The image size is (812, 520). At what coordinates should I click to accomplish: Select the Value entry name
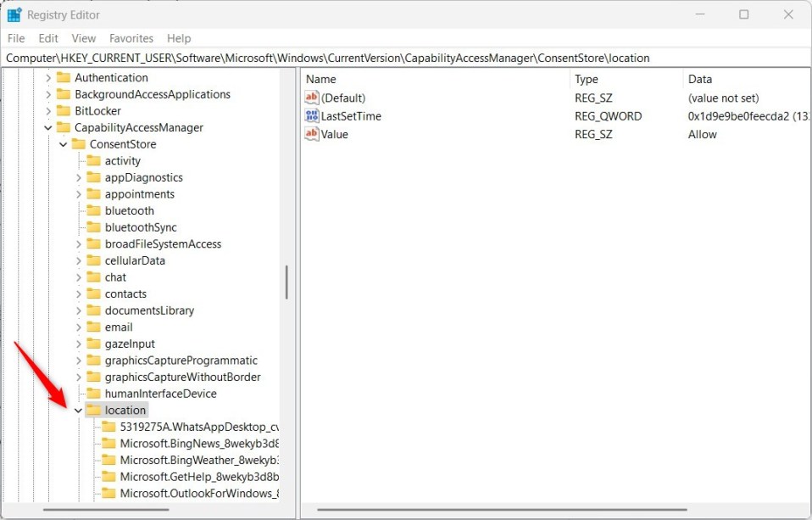tap(335, 134)
